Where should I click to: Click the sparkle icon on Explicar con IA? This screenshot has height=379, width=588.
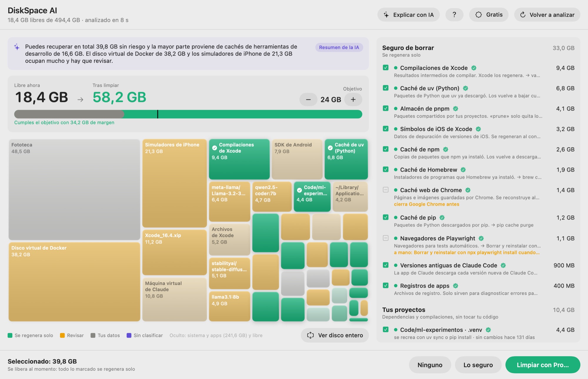[x=386, y=15]
